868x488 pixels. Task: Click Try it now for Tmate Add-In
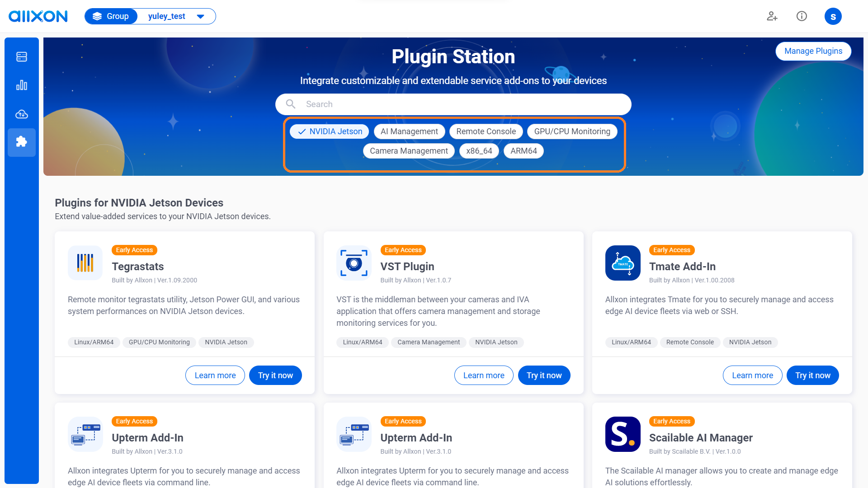pos(813,375)
